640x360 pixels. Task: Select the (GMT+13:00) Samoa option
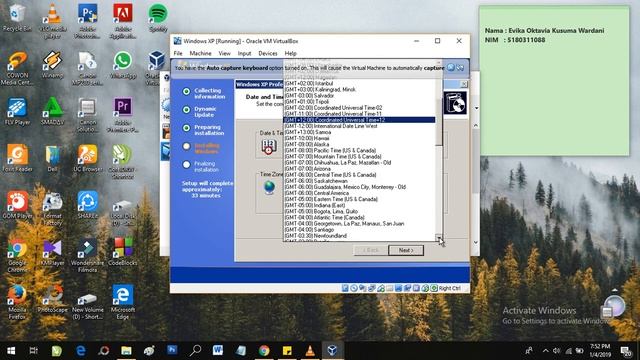tap(359, 132)
